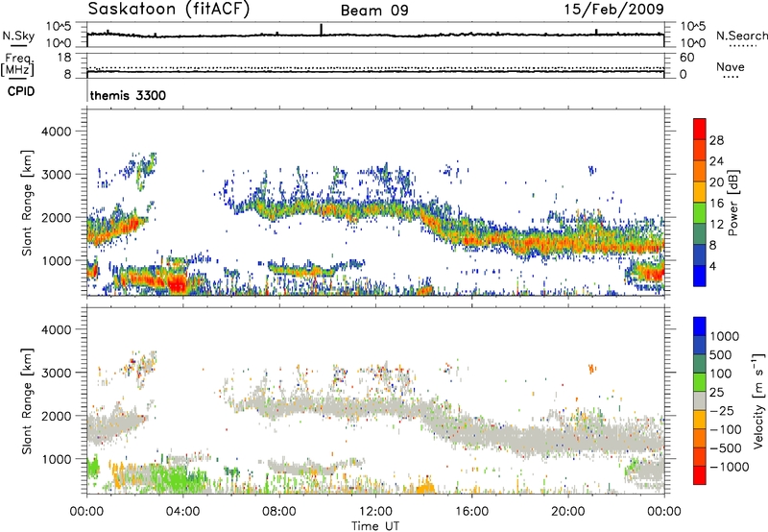Select the "Beam 09" heading

click(x=374, y=11)
